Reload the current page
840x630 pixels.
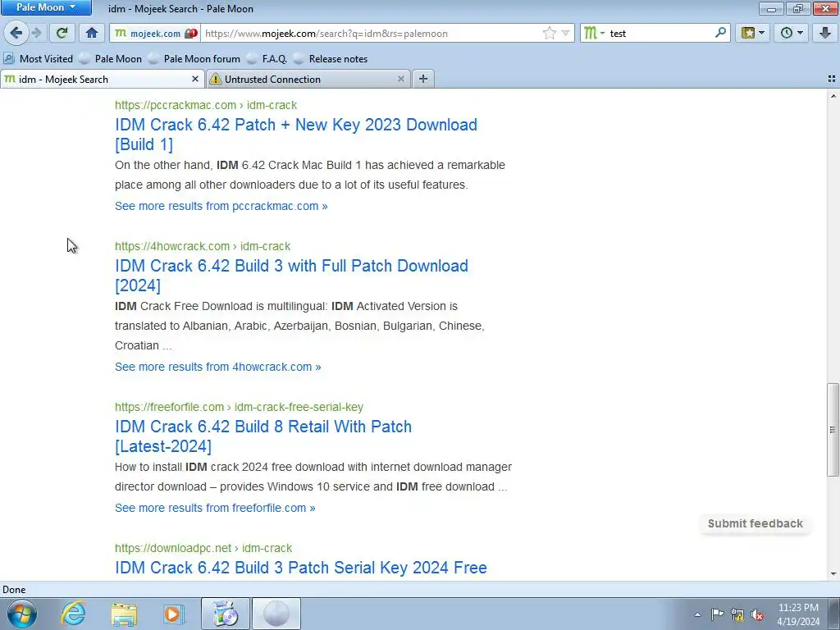tap(62, 33)
